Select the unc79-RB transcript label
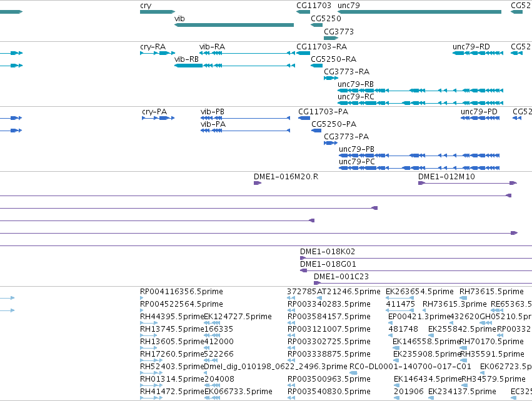This screenshot has width=532, height=401. click(x=356, y=84)
